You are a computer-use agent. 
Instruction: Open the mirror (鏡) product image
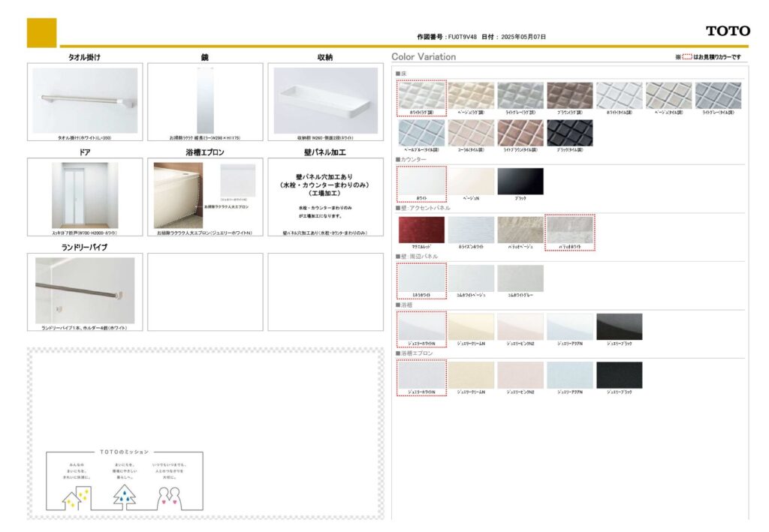(x=205, y=101)
